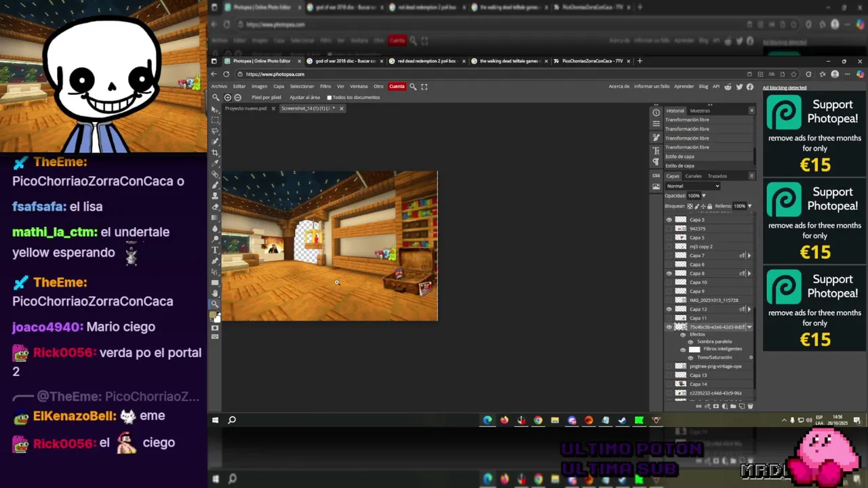Open Opacidad 100% dropdown arrow

click(704, 196)
